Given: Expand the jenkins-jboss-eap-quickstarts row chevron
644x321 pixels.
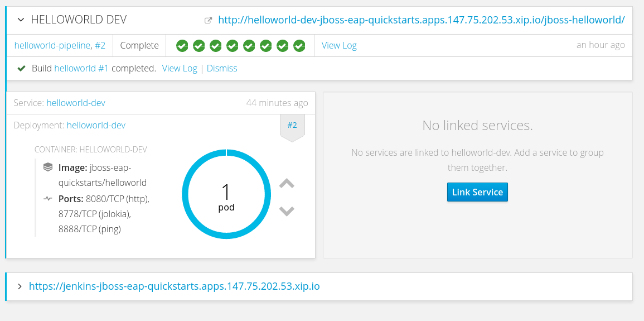Looking at the screenshot, I should click(20, 286).
